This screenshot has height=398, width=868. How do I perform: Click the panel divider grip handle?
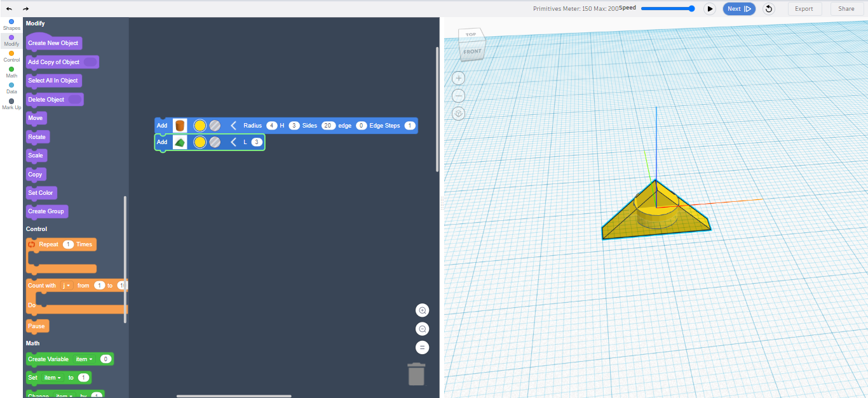[x=442, y=203]
